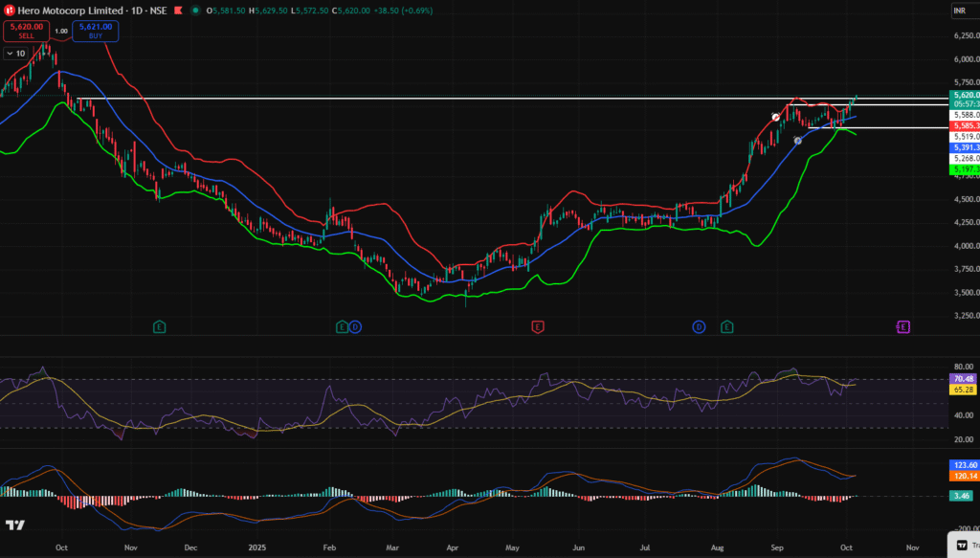980x558 pixels.
Task: Click the green earnings marker in August
Action: point(727,327)
